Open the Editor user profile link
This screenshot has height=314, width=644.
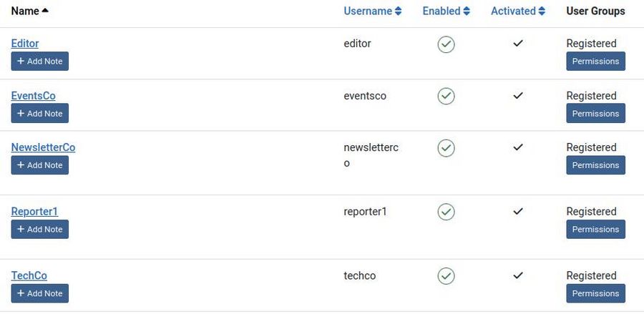point(25,44)
